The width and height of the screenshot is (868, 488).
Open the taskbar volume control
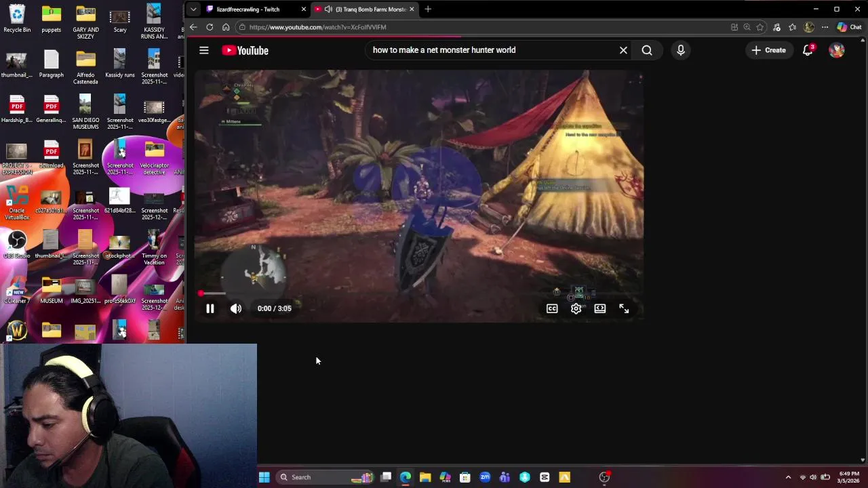813,477
